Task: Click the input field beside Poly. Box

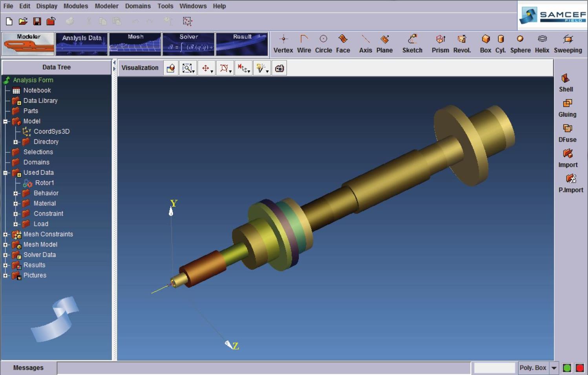Action: (494, 368)
